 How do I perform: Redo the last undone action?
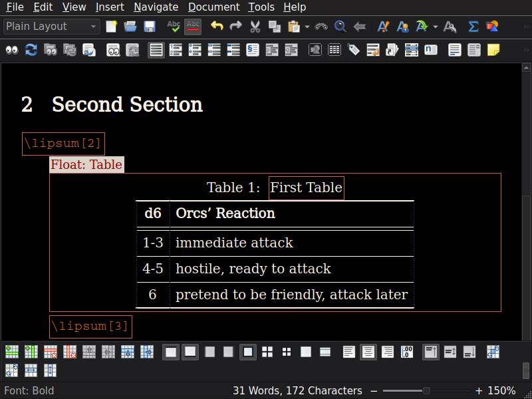236,27
